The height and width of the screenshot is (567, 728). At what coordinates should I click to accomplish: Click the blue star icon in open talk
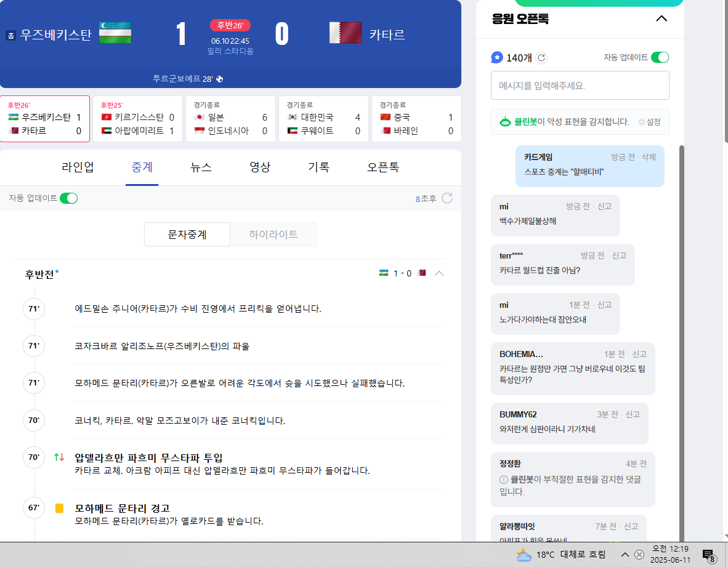497,57
